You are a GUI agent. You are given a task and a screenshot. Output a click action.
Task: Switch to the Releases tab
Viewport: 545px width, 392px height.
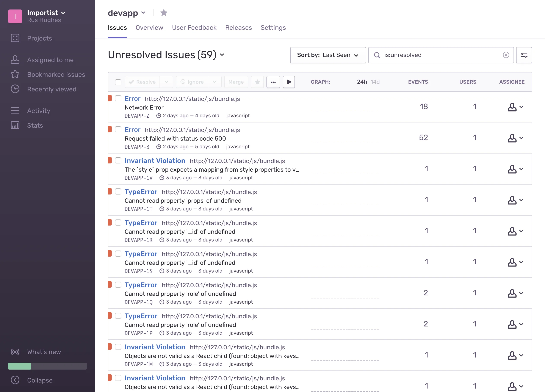(238, 28)
